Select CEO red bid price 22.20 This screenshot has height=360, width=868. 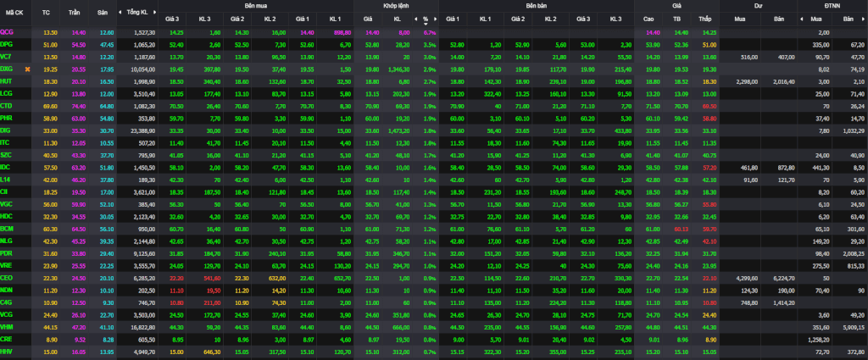click(177, 277)
